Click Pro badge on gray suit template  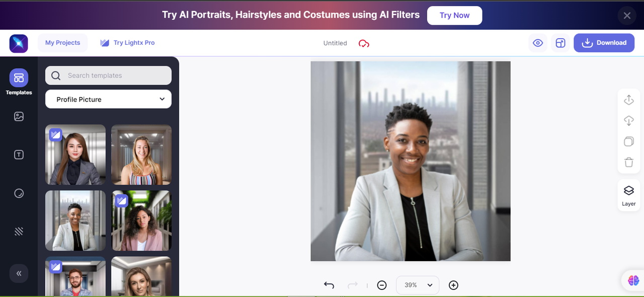(x=55, y=134)
